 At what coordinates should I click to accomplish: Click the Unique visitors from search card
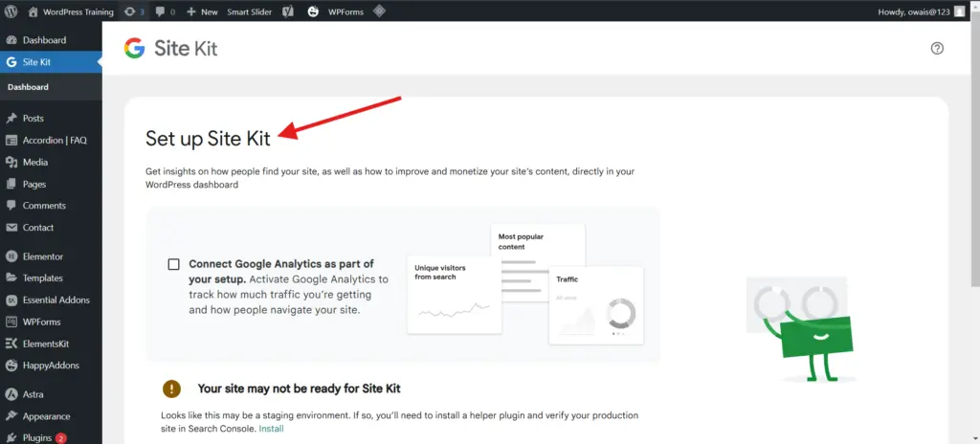click(x=455, y=295)
